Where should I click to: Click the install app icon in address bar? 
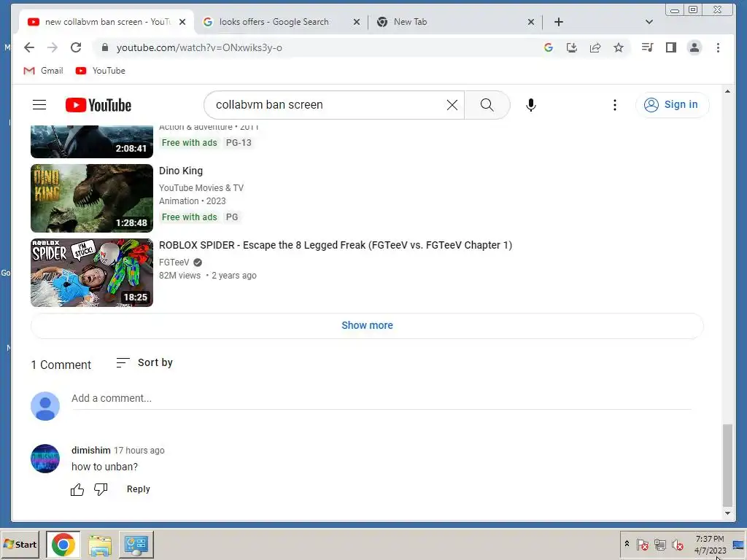click(x=572, y=47)
